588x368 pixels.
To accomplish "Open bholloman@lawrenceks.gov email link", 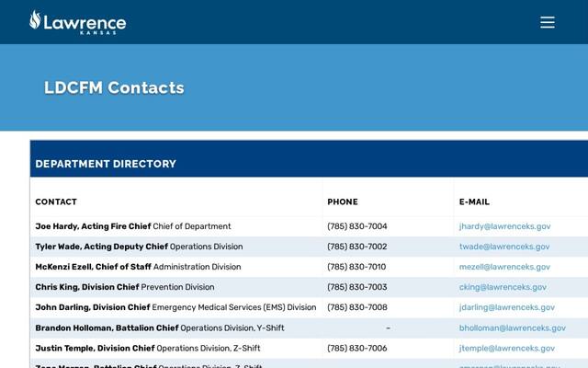I will pyautogui.click(x=513, y=328).
